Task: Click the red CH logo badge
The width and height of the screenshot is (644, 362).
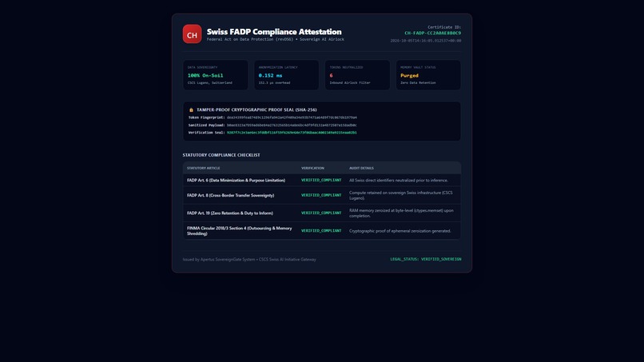Action: pyautogui.click(x=193, y=34)
